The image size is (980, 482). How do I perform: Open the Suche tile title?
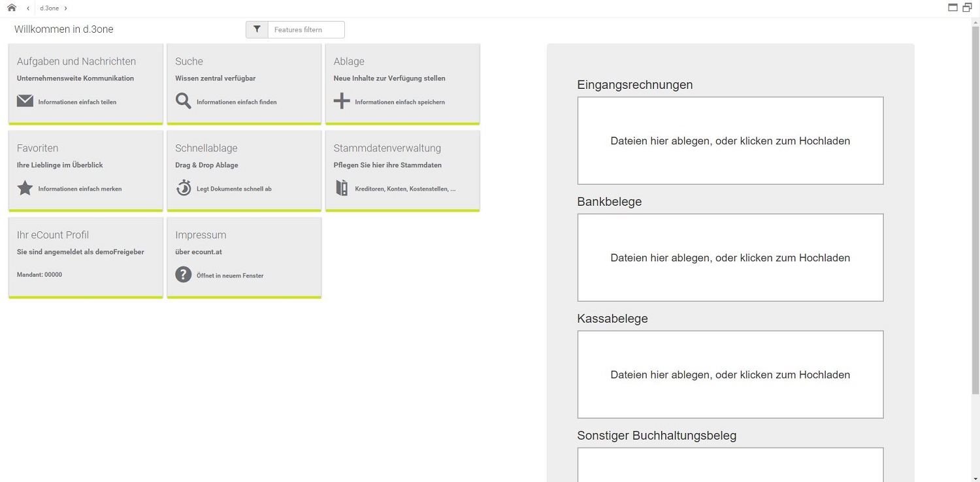[189, 61]
